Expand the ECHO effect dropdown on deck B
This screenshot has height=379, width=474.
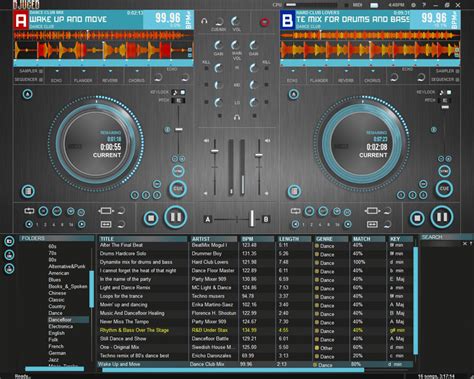[293, 71]
